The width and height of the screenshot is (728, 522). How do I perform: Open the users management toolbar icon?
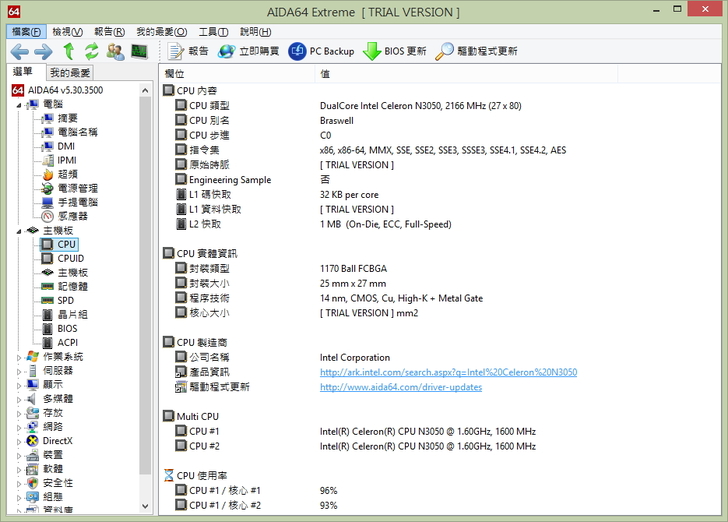pos(116,51)
